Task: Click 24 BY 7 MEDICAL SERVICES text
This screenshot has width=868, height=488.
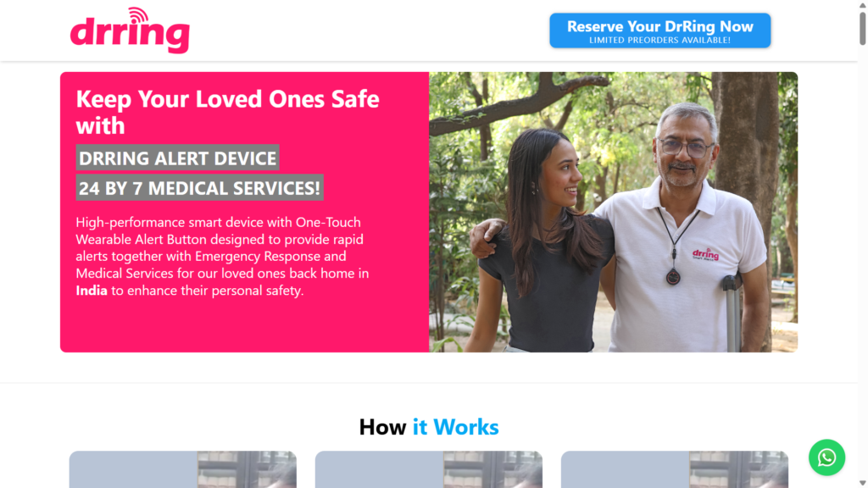Action: 199,188
